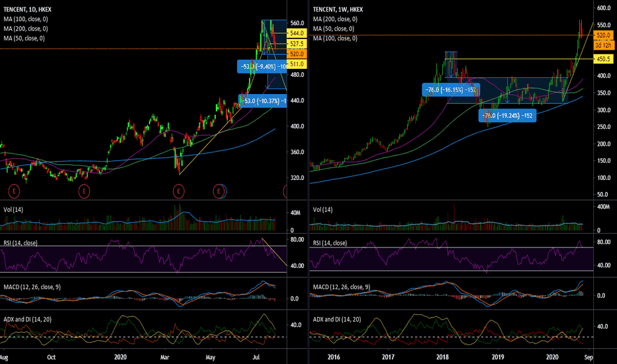Click the TENCENT, 1W, HKEX chart title

[x=338, y=9]
